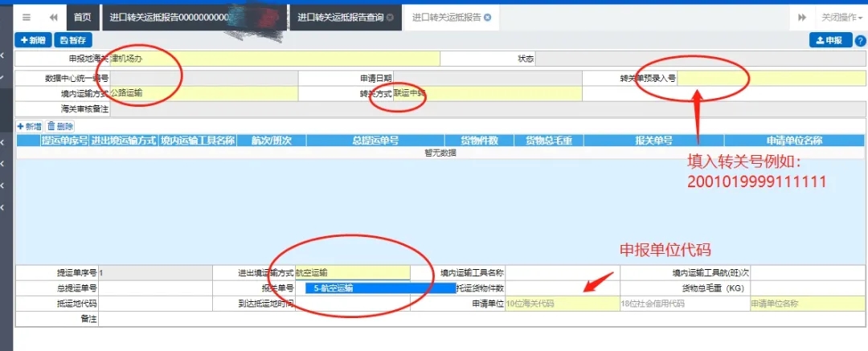Select the 5-航空运输 option in dropdown list
This screenshot has width=868, height=351.
coord(356,288)
